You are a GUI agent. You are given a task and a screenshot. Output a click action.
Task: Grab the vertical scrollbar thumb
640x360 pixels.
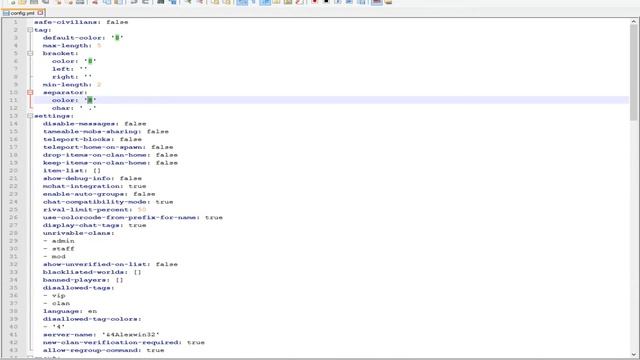[x=634, y=73]
